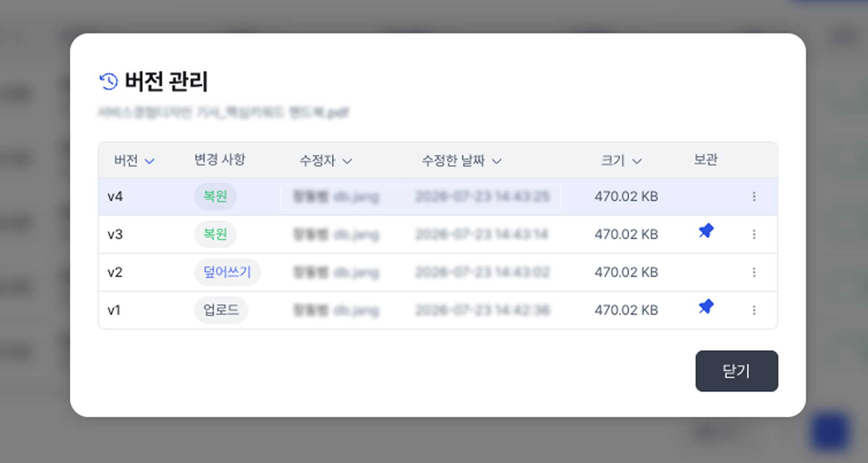
Task: Click the 업로드 tag on v1
Action: point(221,310)
